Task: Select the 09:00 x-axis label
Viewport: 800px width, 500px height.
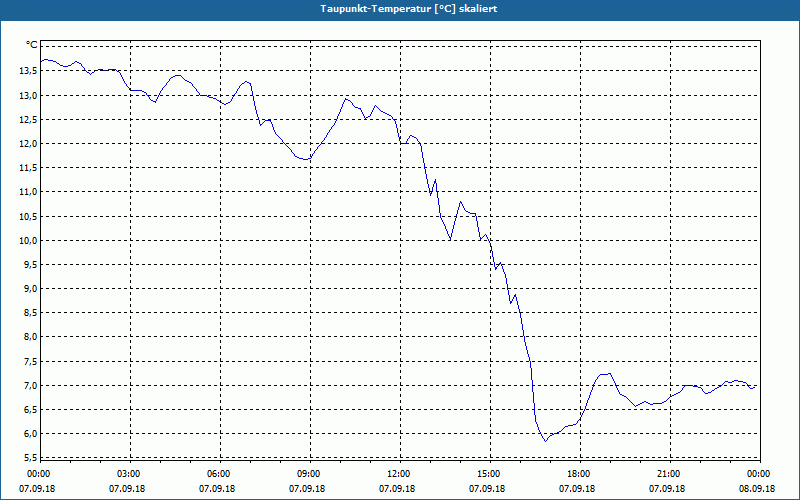Action: 307,474
